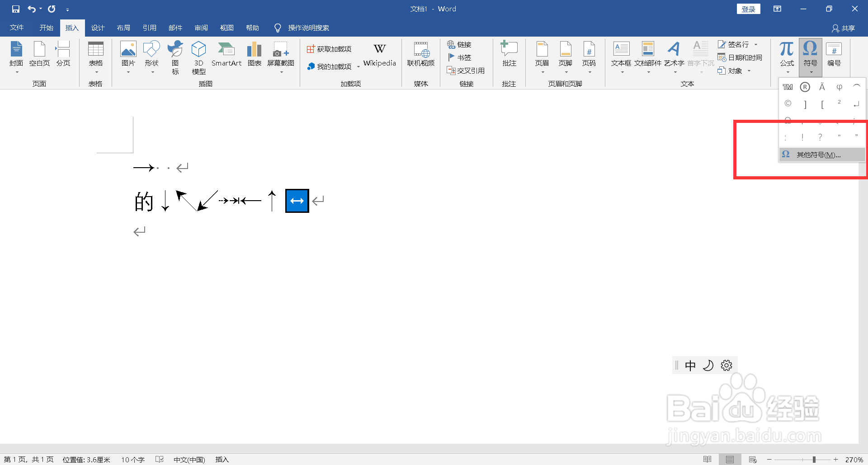The height and width of the screenshot is (465, 868).
Task: Open the customize quick access toolbar arrow
Action: [67, 9]
